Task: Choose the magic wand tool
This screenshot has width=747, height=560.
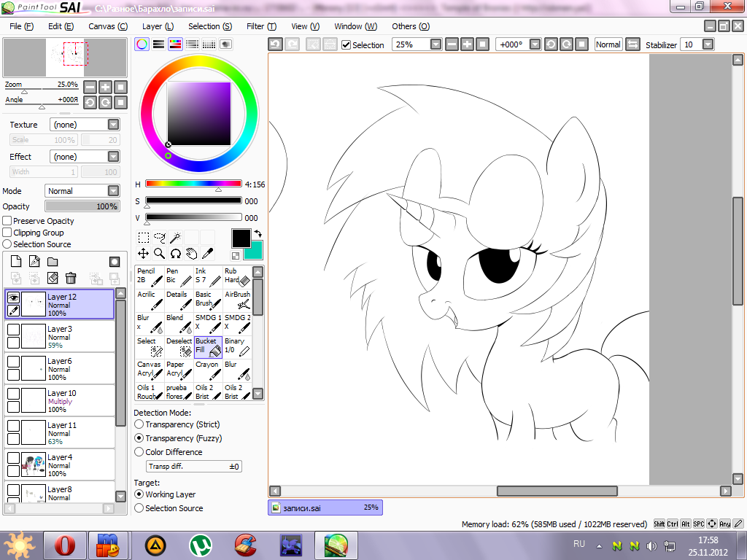Action: 176,237
